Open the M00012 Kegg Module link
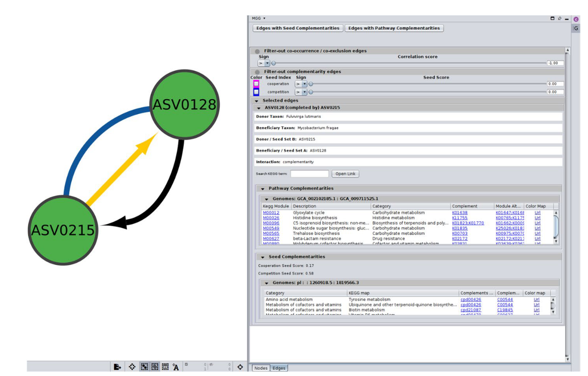 point(271,213)
